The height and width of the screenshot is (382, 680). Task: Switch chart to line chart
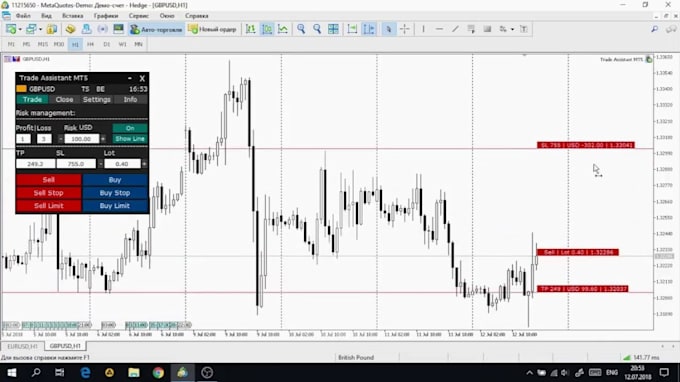coord(283,29)
